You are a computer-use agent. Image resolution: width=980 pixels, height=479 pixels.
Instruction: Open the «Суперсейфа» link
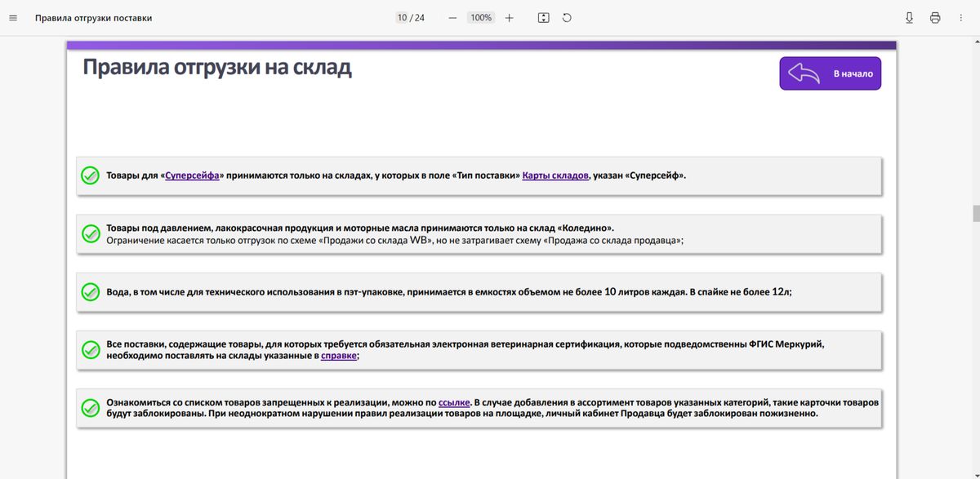(192, 175)
